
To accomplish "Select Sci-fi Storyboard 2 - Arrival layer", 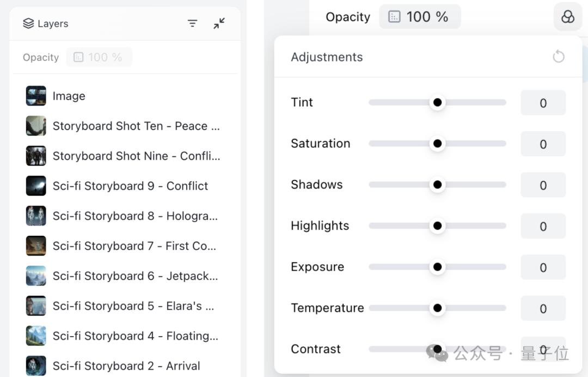I will pyautogui.click(x=126, y=366).
